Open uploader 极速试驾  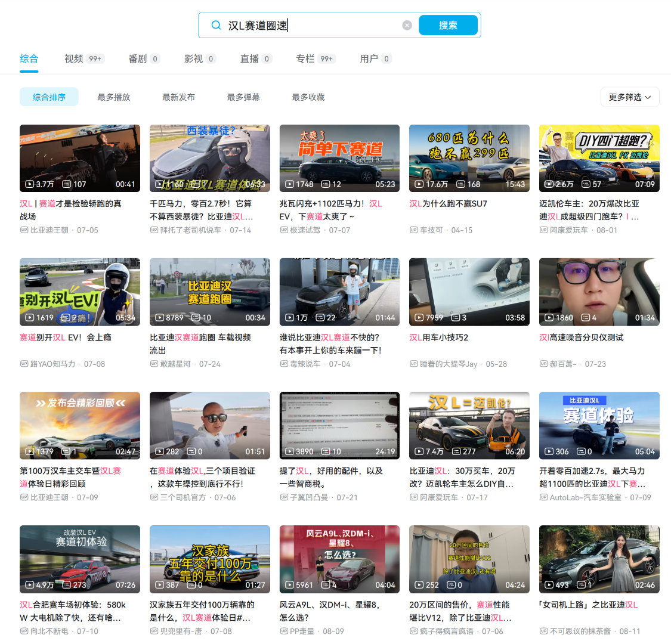[x=305, y=230]
